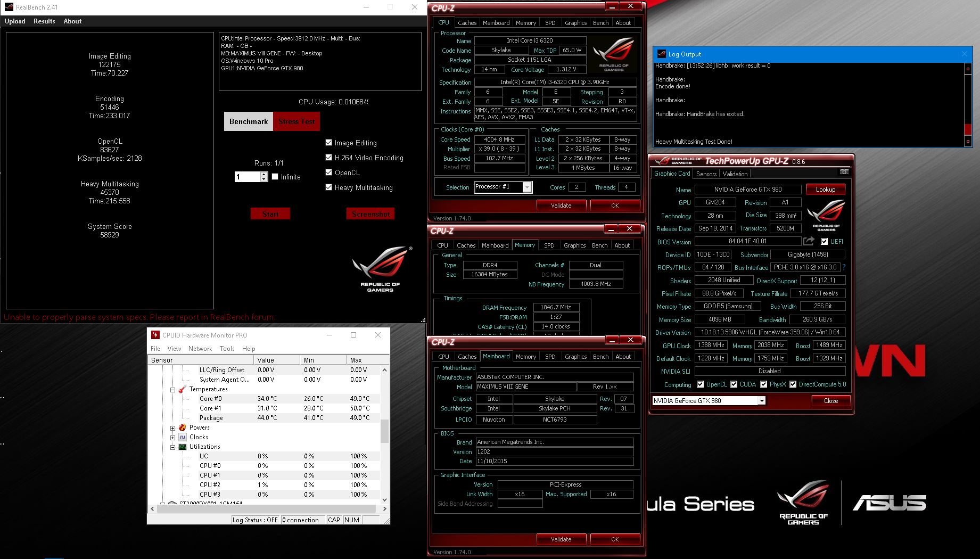Toggle the Image Editing checkbox in RealBench
This screenshot has height=559, width=980.
[x=328, y=143]
